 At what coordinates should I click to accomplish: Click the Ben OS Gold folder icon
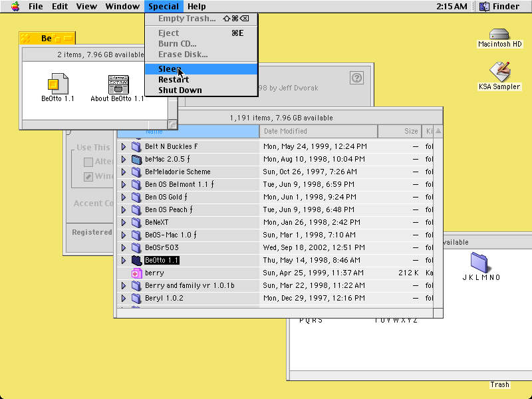136,197
